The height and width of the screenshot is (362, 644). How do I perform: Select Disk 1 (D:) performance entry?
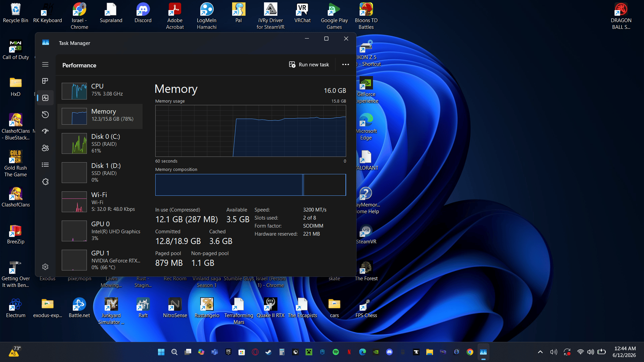pos(100,172)
